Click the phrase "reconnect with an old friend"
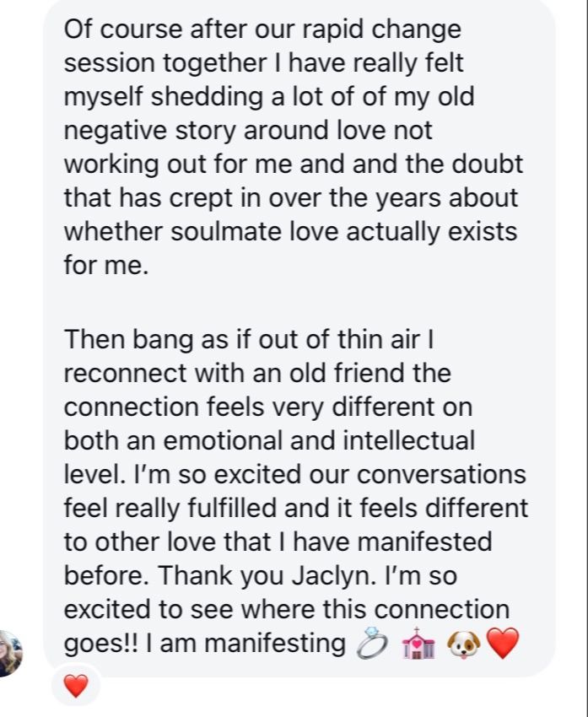588x717 pixels. click(x=257, y=372)
